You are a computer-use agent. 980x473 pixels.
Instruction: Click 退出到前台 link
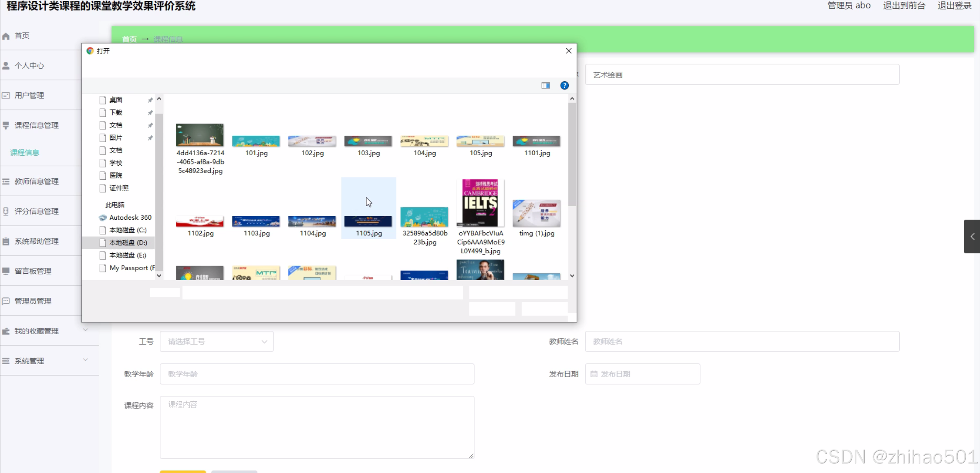click(x=904, y=6)
